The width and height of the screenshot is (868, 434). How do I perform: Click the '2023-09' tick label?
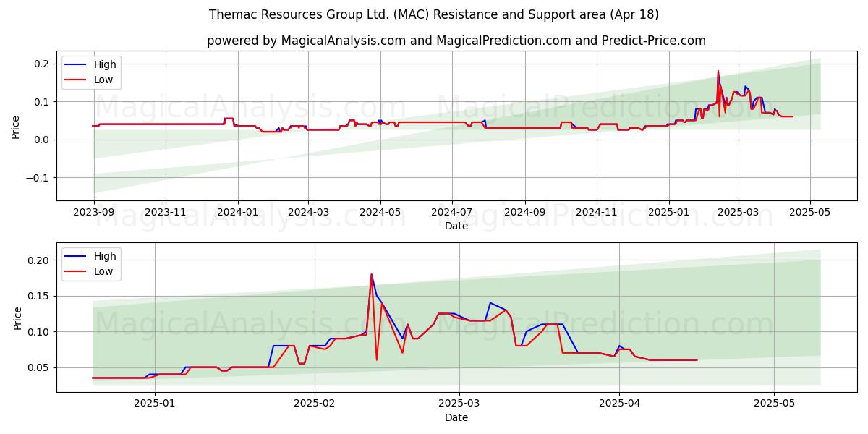93,212
